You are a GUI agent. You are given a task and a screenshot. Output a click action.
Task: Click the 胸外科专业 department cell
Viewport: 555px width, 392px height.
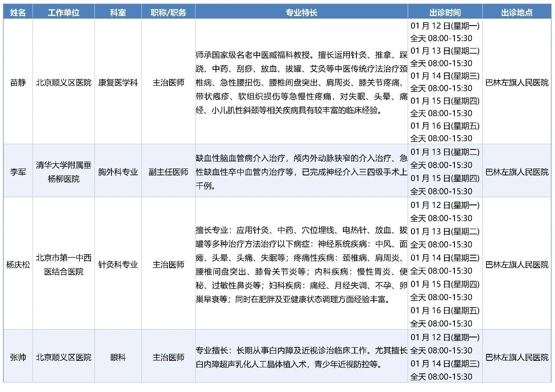coord(118,172)
